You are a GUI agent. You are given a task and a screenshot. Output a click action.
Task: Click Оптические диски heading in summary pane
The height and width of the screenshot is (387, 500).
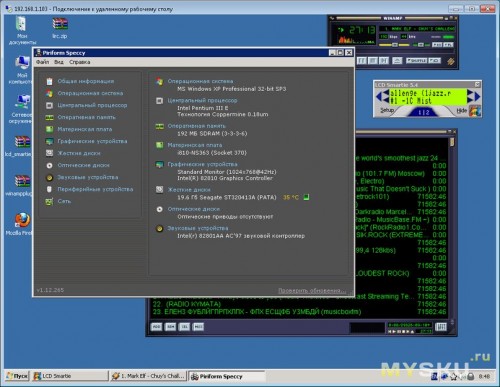(194, 209)
